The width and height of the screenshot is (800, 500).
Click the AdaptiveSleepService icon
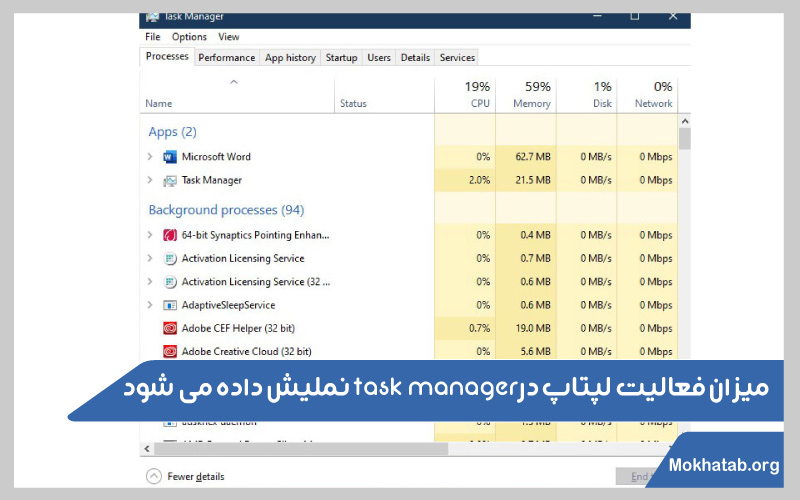[170, 305]
